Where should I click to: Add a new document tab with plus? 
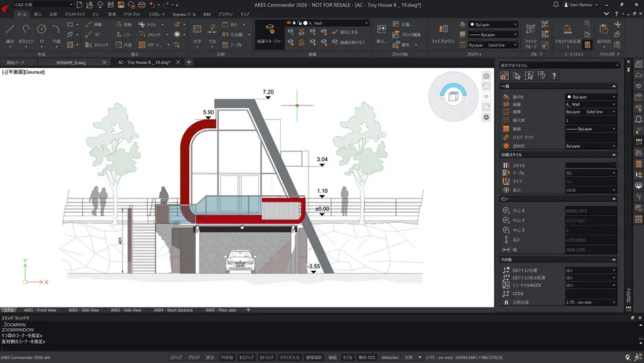[x=189, y=62]
